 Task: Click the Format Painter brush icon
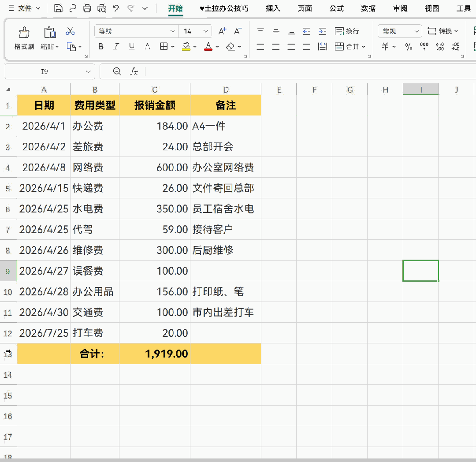[x=24, y=32]
